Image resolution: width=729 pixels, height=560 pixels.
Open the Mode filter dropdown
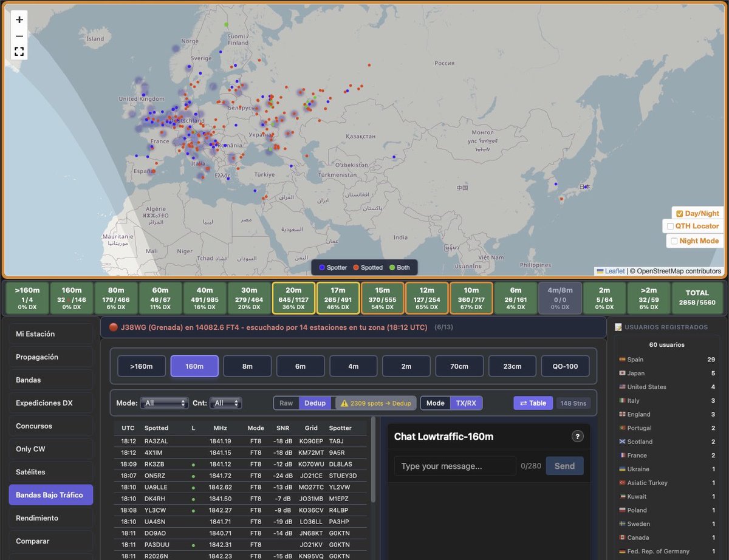(x=165, y=403)
